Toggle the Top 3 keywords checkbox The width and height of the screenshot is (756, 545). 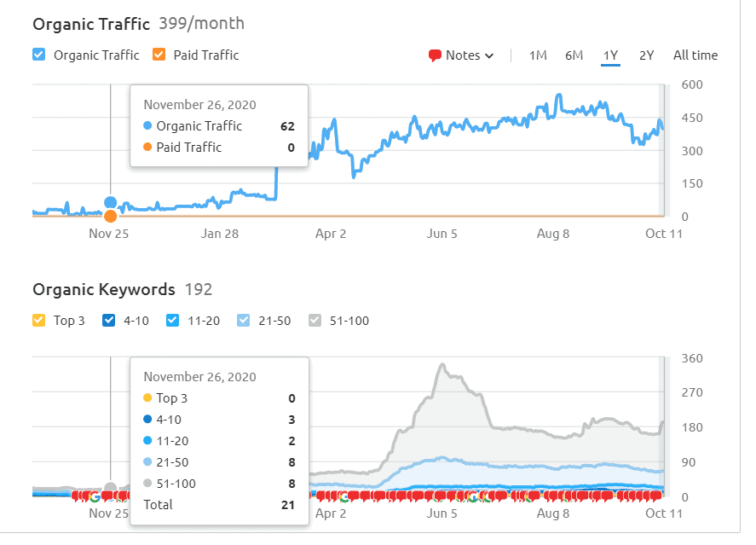(x=39, y=320)
